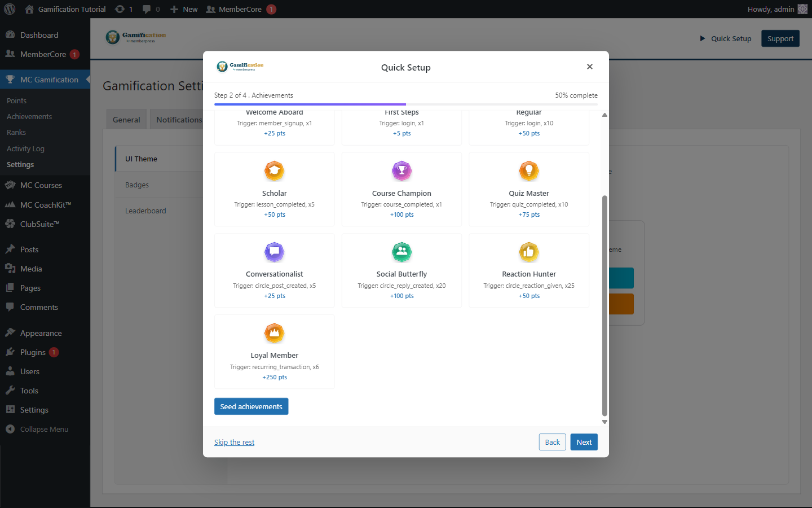The height and width of the screenshot is (508, 812).
Task: Click the Regular achievement card
Action: [529, 128]
